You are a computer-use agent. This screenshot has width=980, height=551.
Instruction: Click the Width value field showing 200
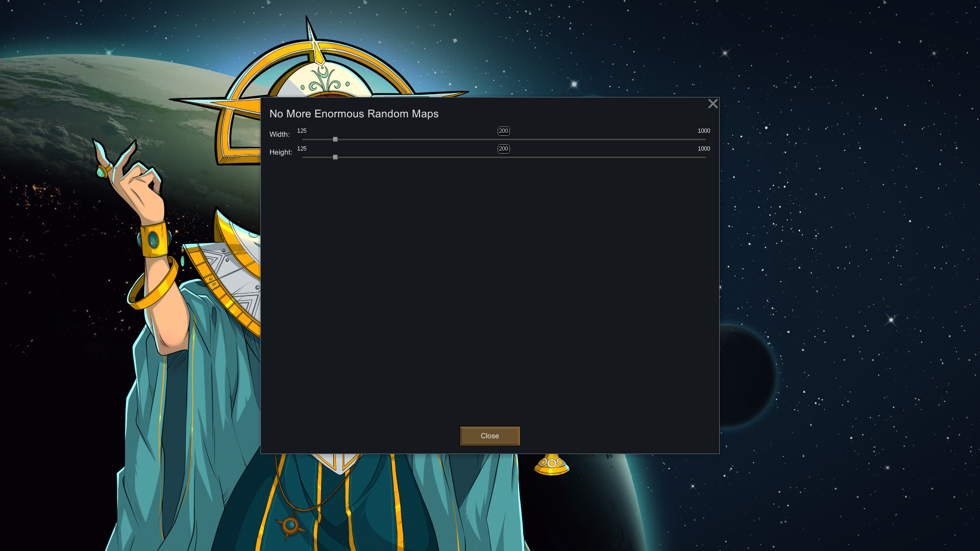[503, 131]
